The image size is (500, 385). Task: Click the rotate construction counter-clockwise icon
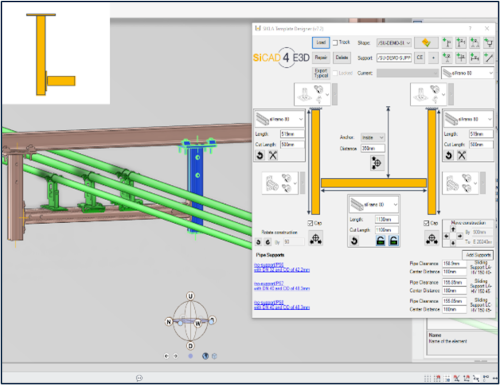[x=258, y=242]
